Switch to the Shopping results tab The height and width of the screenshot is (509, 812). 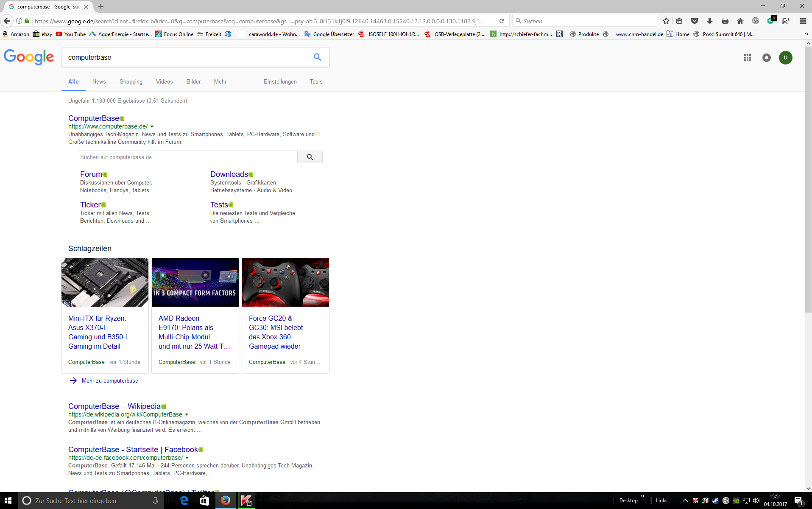click(131, 81)
